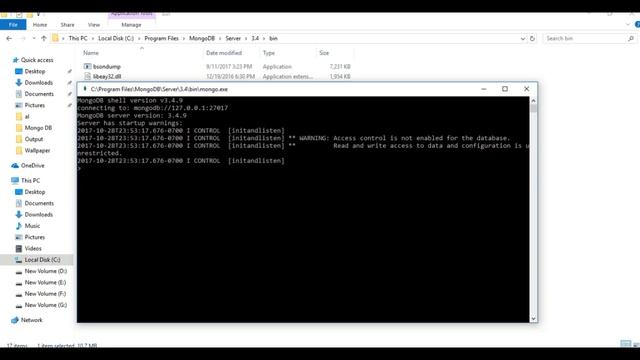
Task: Open the View ribbon tab
Action: (94, 25)
